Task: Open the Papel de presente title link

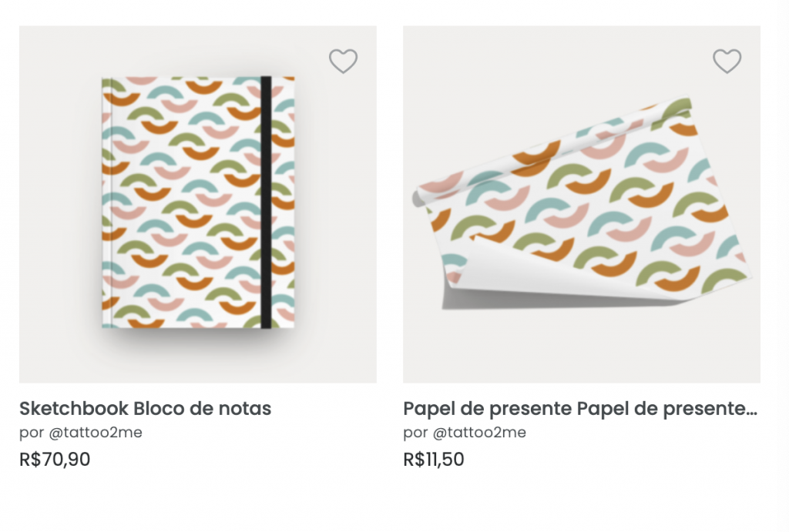Action: (x=579, y=408)
